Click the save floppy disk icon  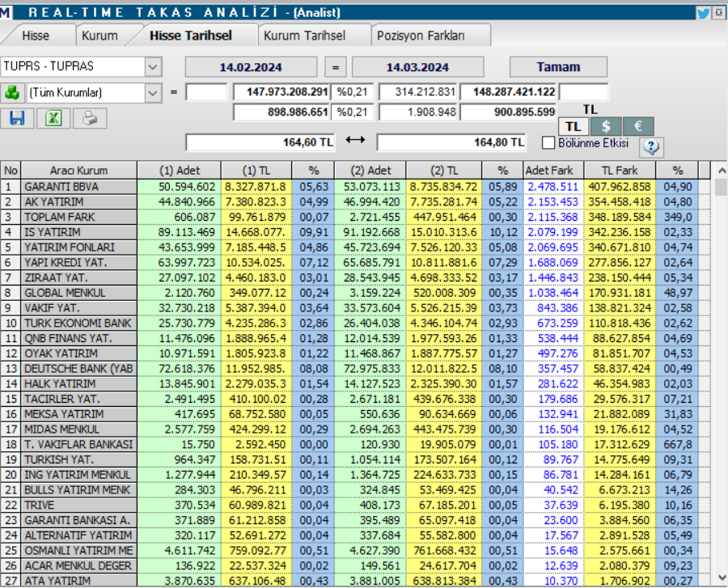(x=16, y=118)
